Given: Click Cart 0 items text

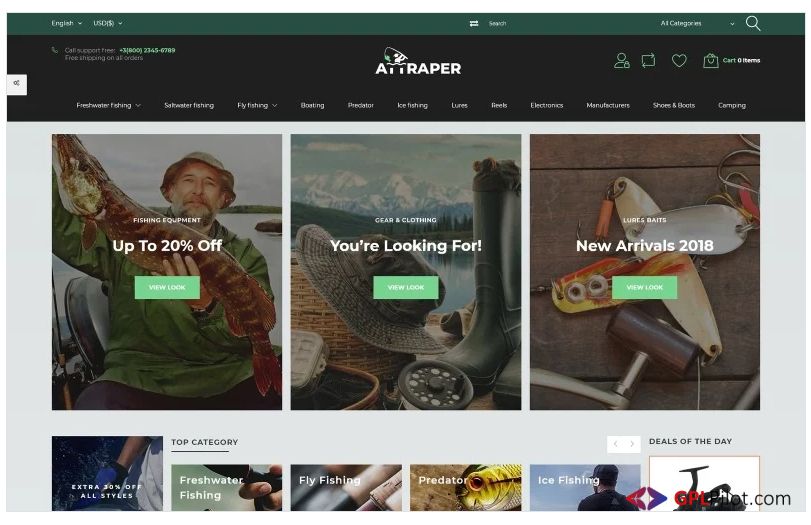Looking at the screenshot, I should point(741,61).
